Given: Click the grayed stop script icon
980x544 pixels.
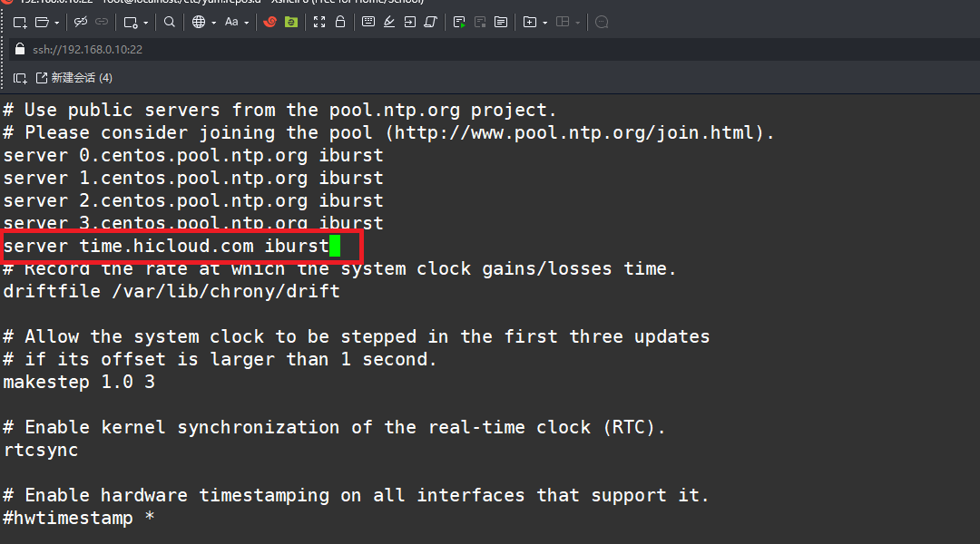Looking at the screenshot, I should tap(480, 23).
